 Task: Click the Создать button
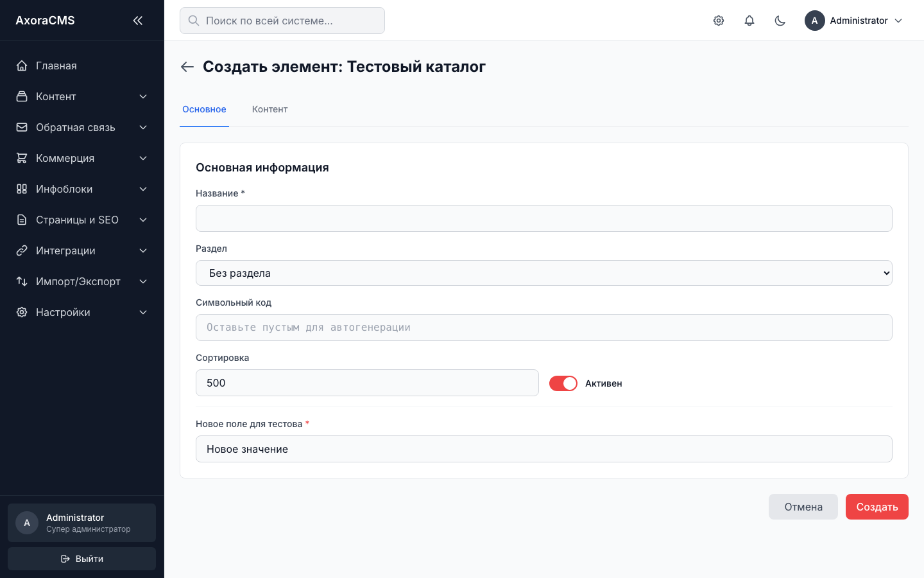(877, 507)
